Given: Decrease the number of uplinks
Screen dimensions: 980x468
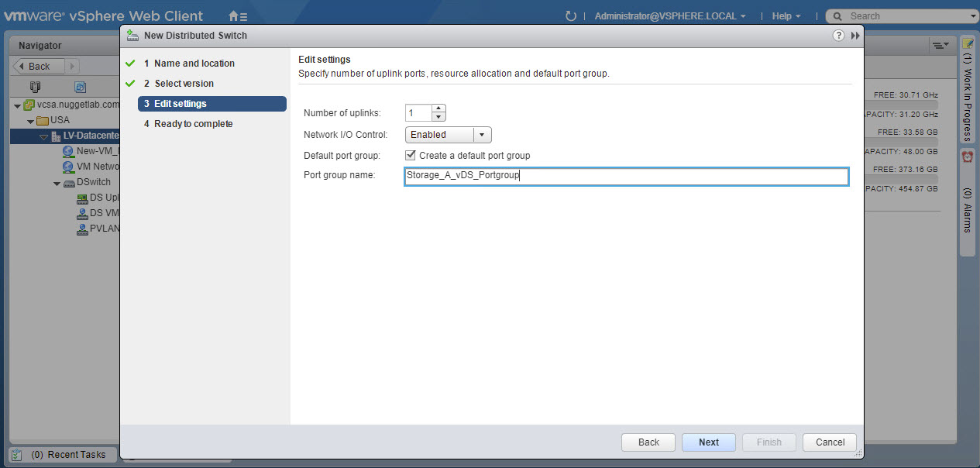Looking at the screenshot, I should coord(438,117).
